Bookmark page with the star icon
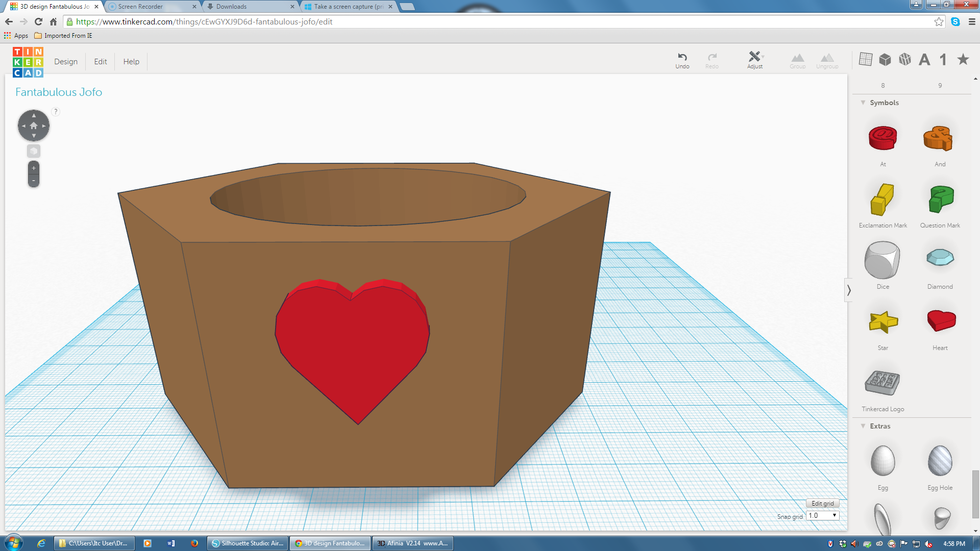The image size is (980, 551). point(939,21)
